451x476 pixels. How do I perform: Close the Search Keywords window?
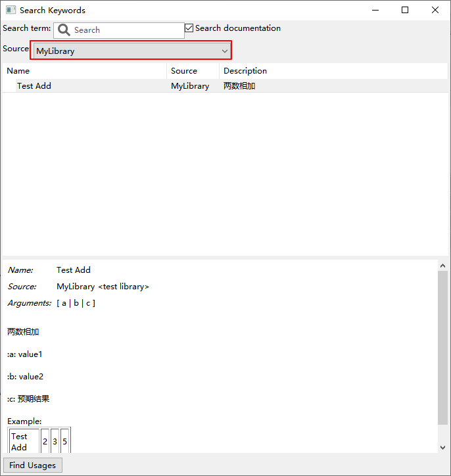(435, 10)
